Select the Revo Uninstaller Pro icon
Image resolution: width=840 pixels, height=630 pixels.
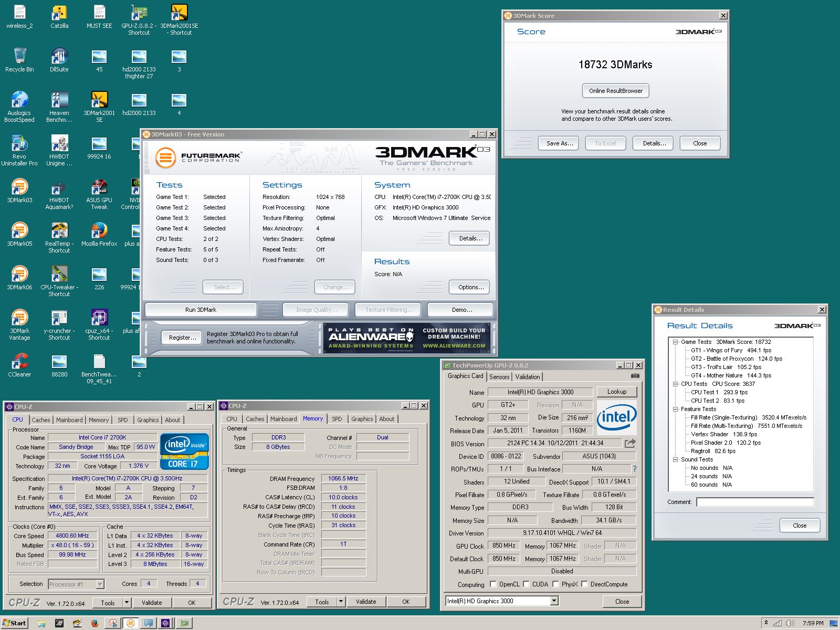[x=19, y=151]
